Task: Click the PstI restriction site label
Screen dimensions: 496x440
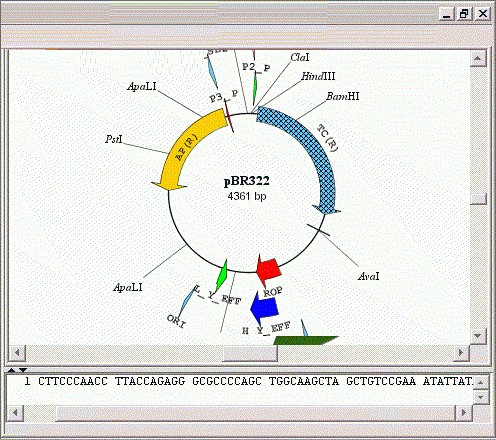Action: (114, 139)
